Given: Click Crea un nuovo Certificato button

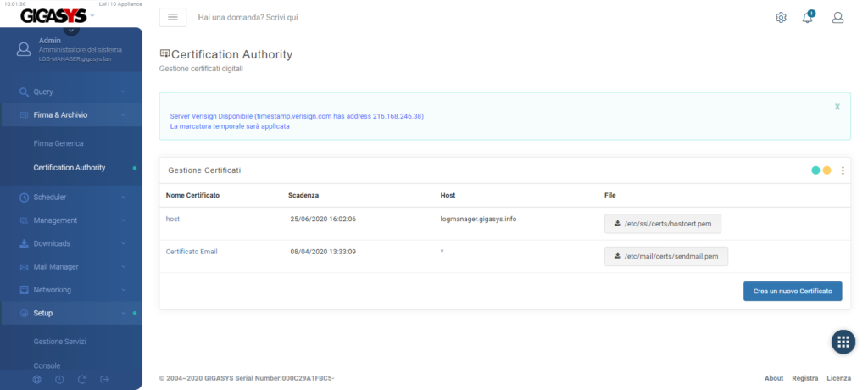Looking at the screenshot, I should pos(792,292).
